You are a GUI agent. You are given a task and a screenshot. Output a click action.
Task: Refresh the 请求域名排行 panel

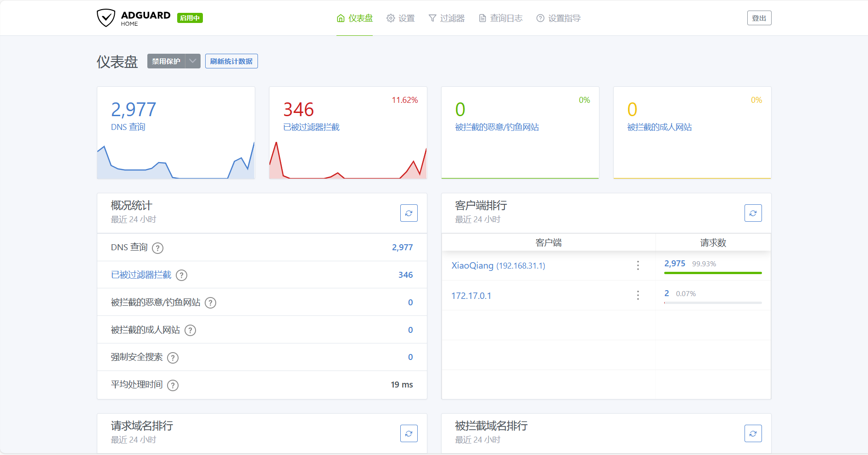(x=409, y=433)
